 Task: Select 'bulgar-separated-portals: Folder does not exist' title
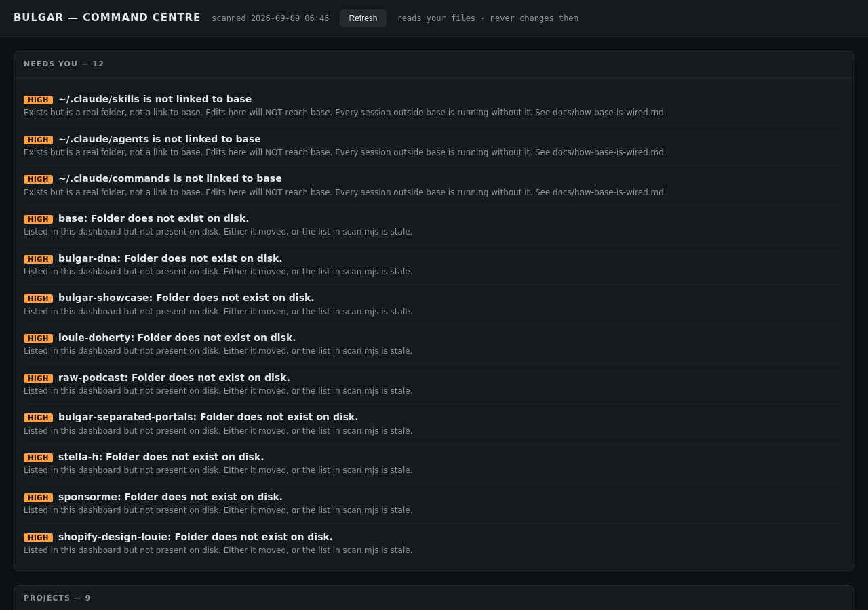pos(208,417)
